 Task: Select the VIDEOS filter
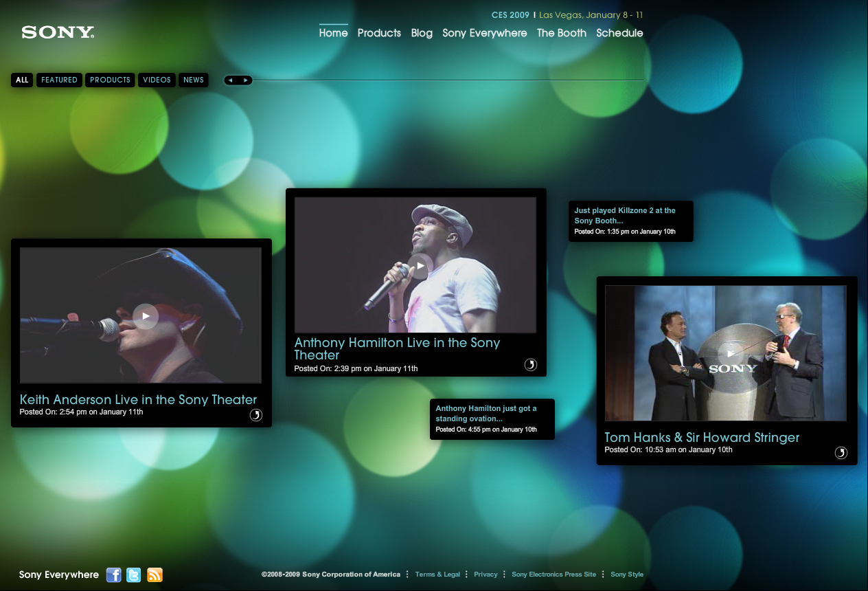(x=157, y=80)
